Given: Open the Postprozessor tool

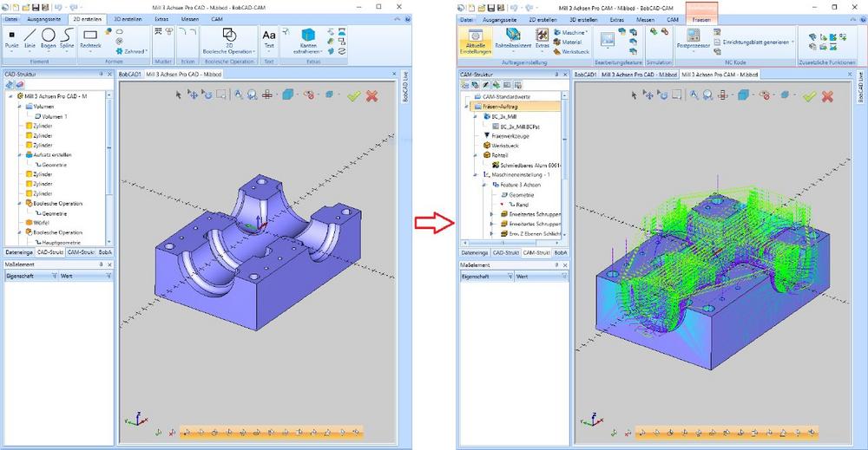Looking at the screenshot, I should tap(694, 40).
